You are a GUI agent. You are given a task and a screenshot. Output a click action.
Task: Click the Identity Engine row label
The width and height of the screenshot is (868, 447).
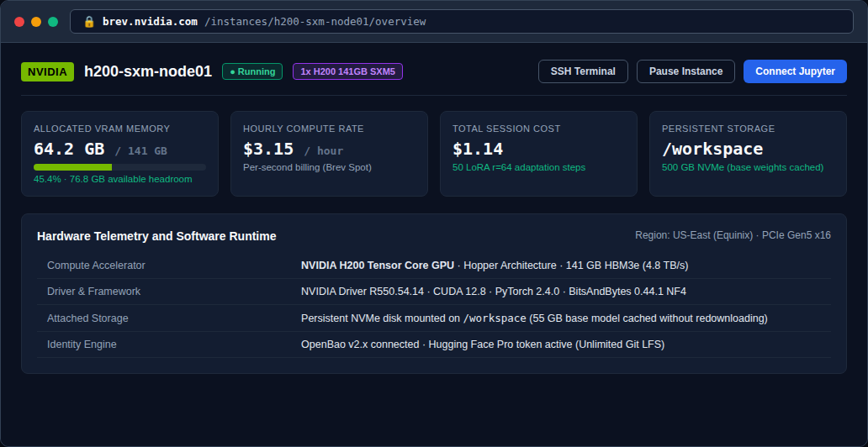coord(82,344)
